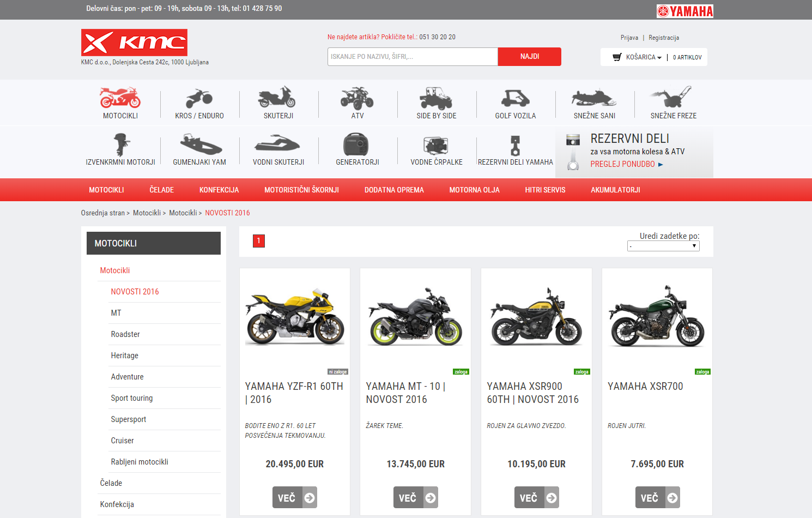Open the Vodne črpalke pump icon
The image size is (812, 518).
tap(436, 145)
